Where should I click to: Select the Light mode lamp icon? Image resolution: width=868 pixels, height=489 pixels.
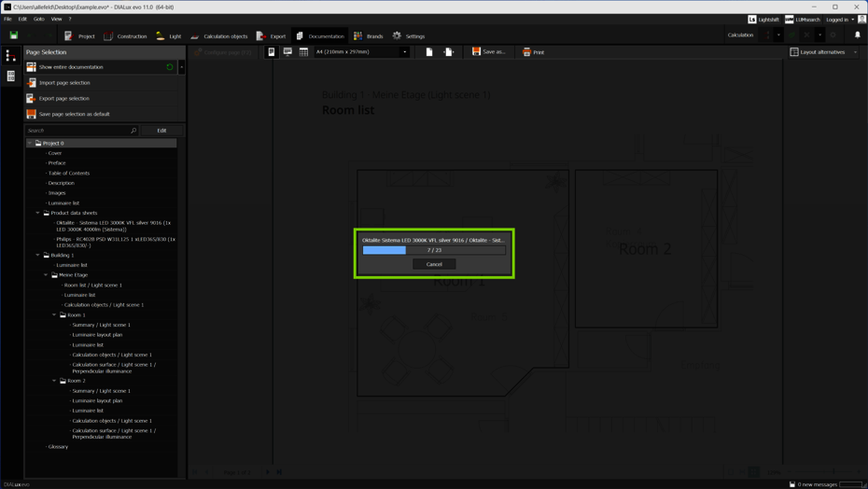(161, 36)
